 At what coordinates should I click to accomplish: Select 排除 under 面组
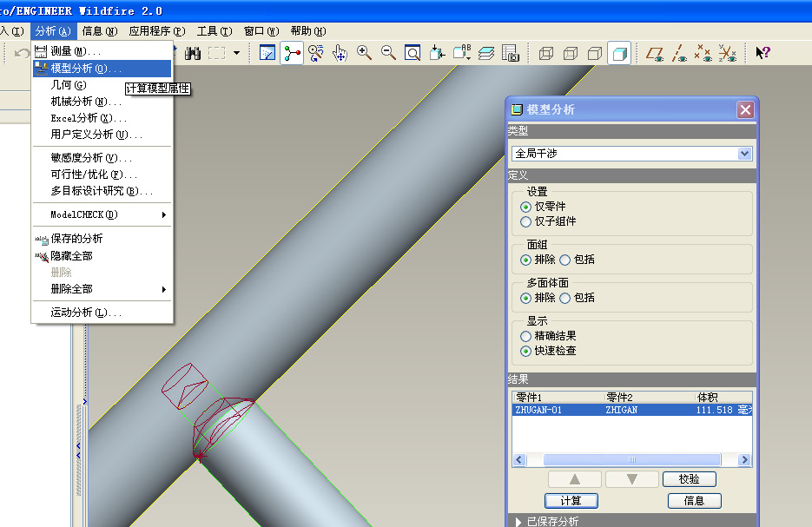click(x=526, y=260)
